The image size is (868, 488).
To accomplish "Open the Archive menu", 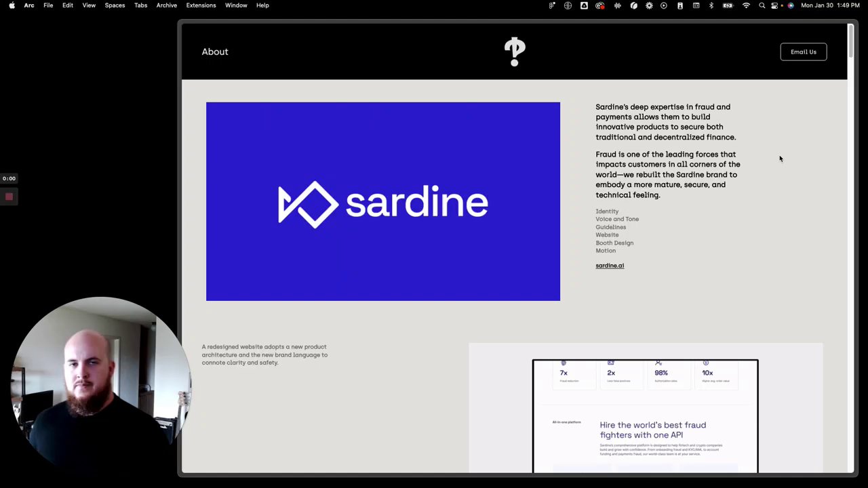I will click(166, 5).
